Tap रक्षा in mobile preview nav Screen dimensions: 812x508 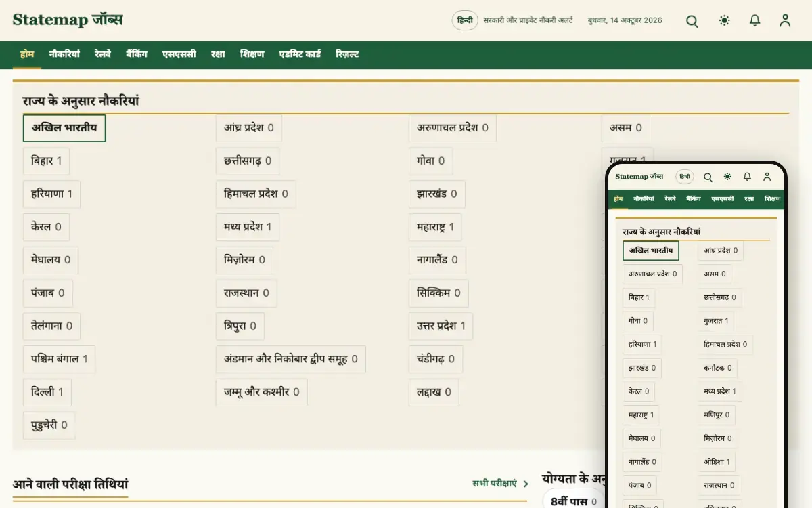(749, 199)
